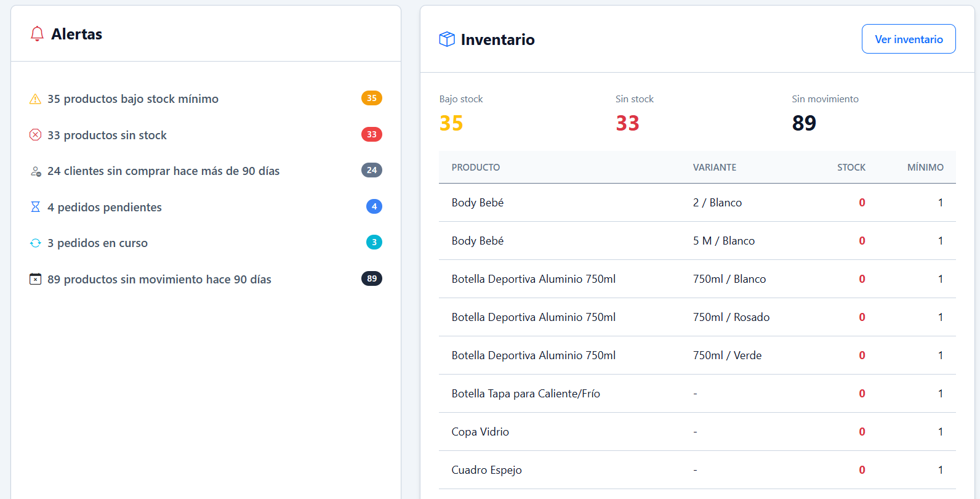Open the 24 clientes sin comprar alert

point(206,171)
